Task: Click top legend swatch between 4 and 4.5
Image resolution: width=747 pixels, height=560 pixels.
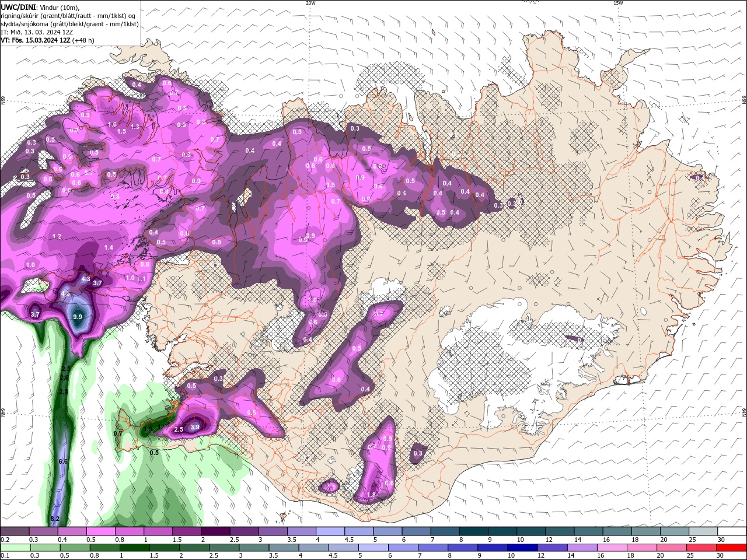Action: (330, 531)
